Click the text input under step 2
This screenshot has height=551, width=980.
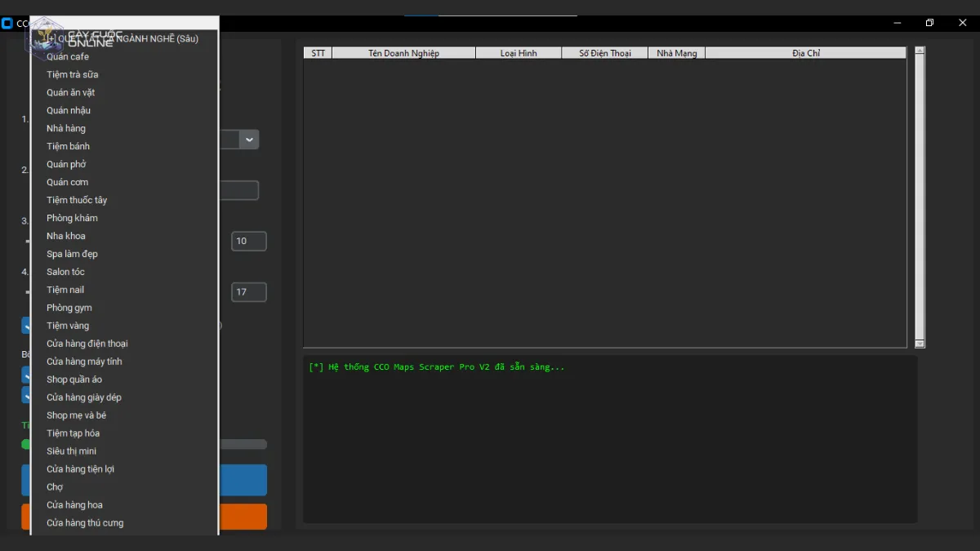(x=239, y=190)
